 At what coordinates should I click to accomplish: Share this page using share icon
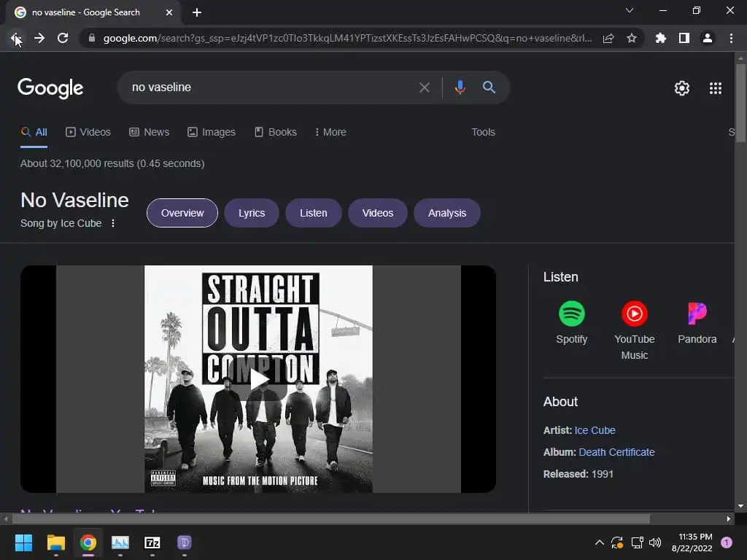pos(608,38)
